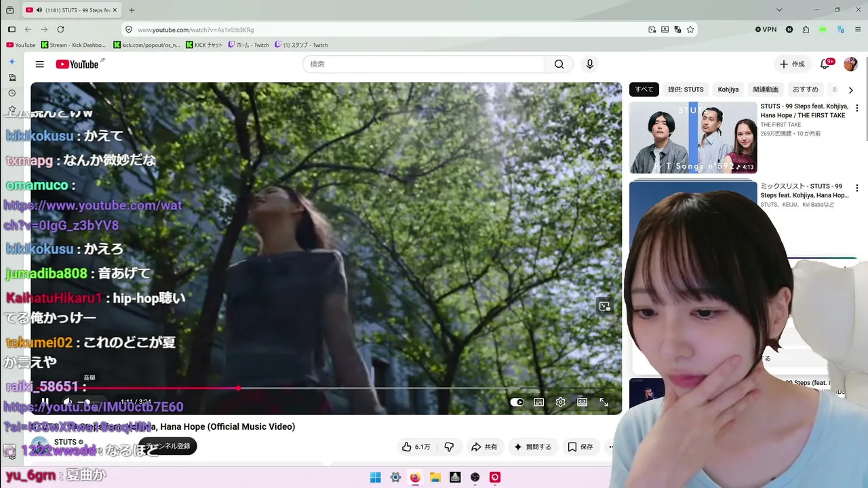This screenshot has width=868, height=488.
Task: Open YouTube notifications bell
Action: [x=825, y=64]
